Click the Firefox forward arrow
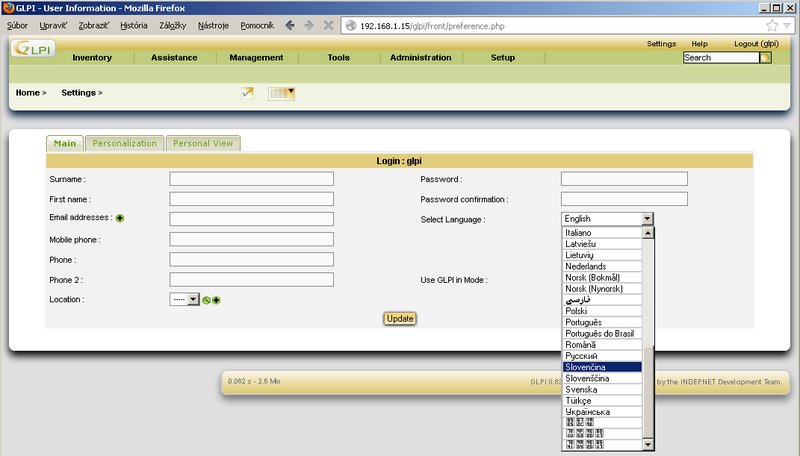 [x=309, y=26]
